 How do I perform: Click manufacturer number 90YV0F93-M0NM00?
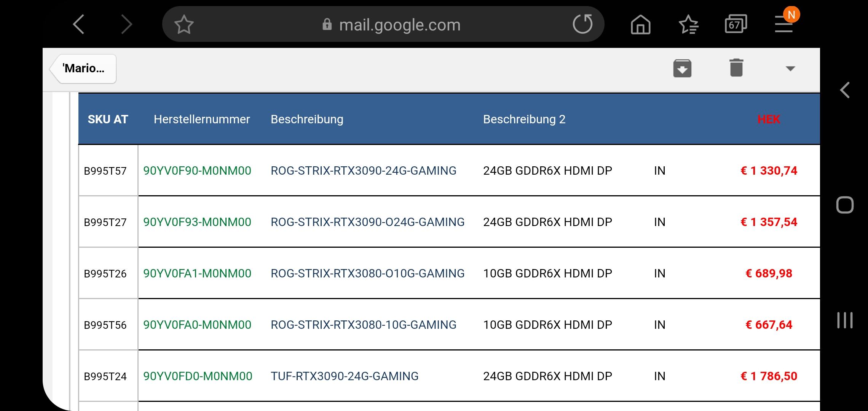pyautogui.click(x=197, y=222)
